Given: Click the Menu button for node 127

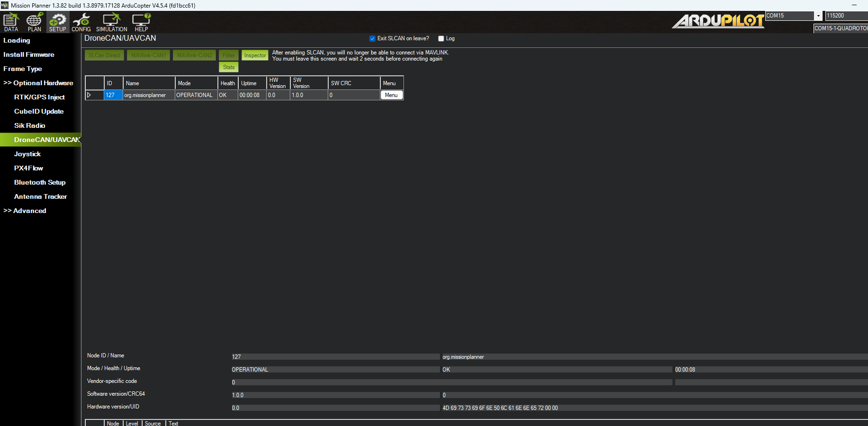Looking at the screenshot, I should [391, 95].
